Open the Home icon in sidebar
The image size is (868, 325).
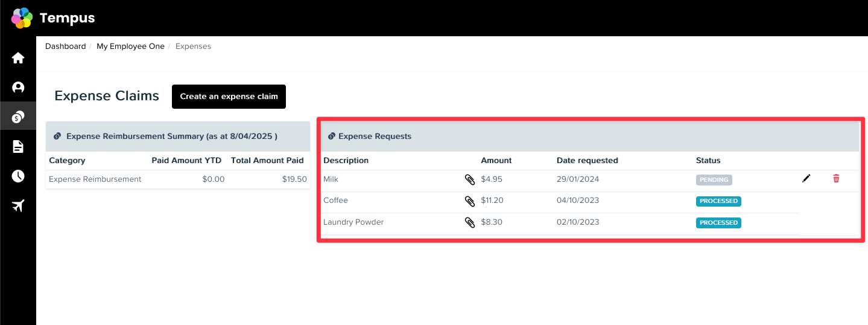click(18, 58)
